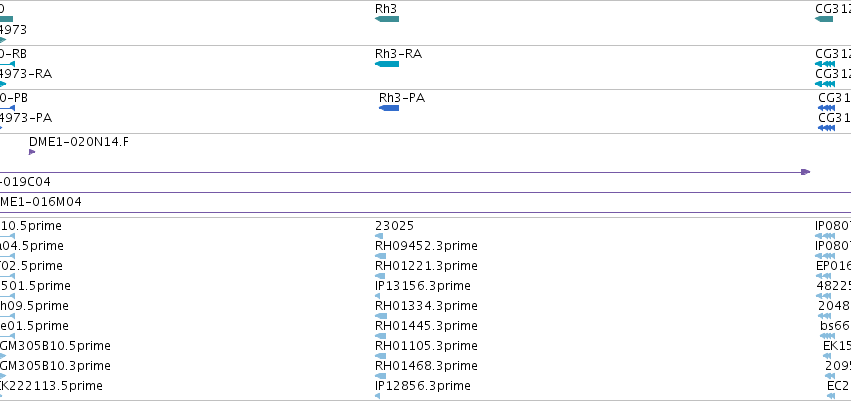
Task: Click the small glyph under IP13156.3prime
Action: (x=377, y=296)
